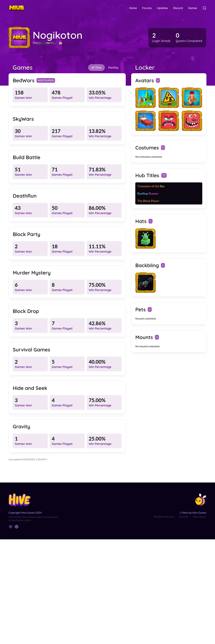215x644 pixels.
Task: Toggle light theme sun icon in footer
Action: 11,526
